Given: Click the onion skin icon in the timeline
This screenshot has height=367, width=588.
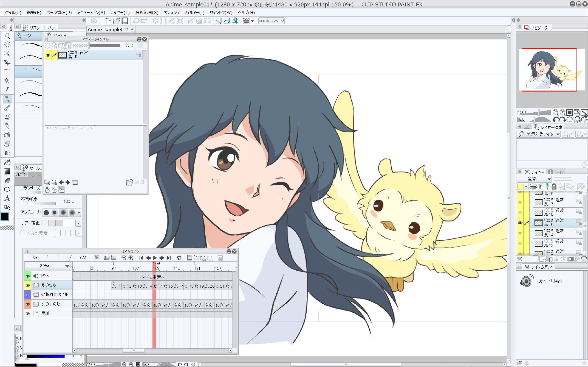Looking at the screenshot, I should (x=220, y=258).
